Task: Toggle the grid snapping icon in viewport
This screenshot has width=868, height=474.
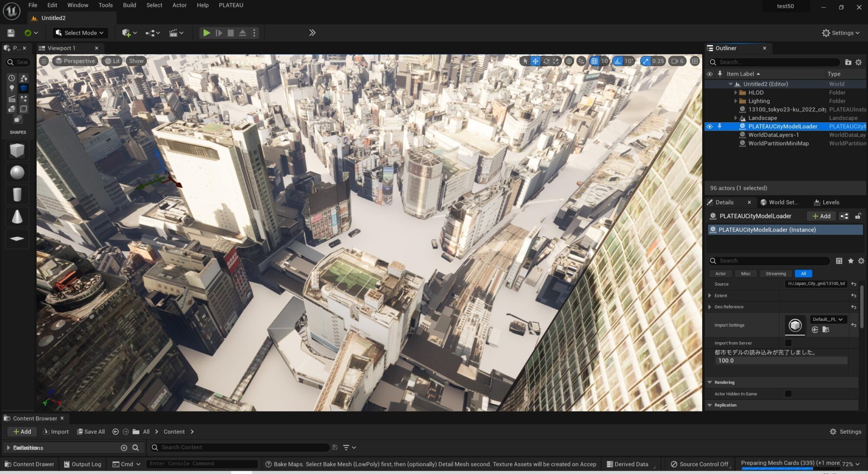Action: (594, 61)
